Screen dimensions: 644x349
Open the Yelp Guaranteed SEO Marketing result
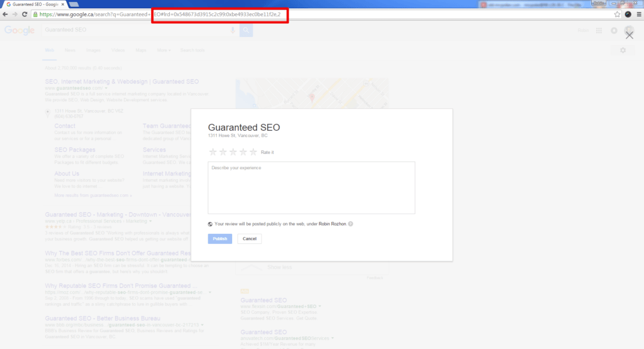(x=118, y=214)
